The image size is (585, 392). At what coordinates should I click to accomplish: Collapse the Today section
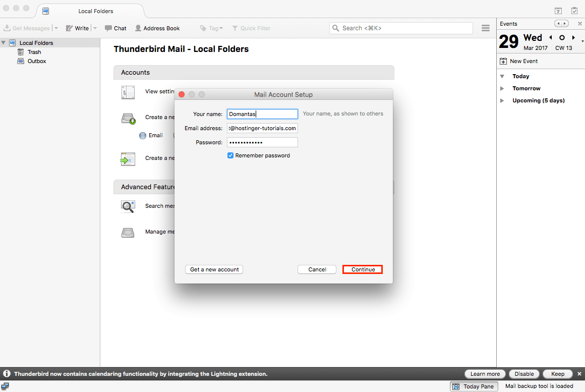(x=502, y=76)
